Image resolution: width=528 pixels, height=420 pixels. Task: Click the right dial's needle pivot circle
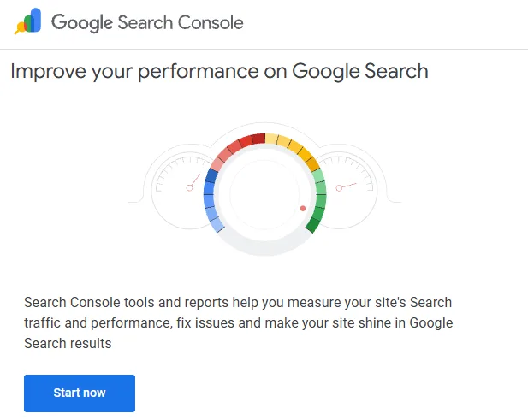(339, 188)
